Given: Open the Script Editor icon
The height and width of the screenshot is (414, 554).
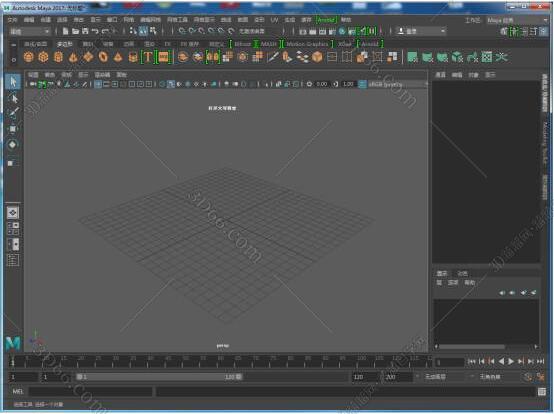Looking at the screenshot, I should point(542,391).
